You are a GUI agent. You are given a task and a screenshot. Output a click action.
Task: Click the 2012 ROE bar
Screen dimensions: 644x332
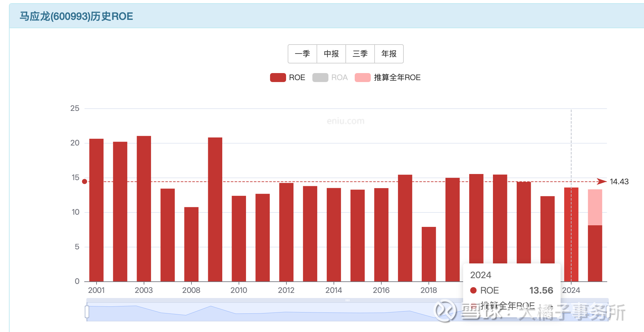pyautogui.click(x=286, y=232)
